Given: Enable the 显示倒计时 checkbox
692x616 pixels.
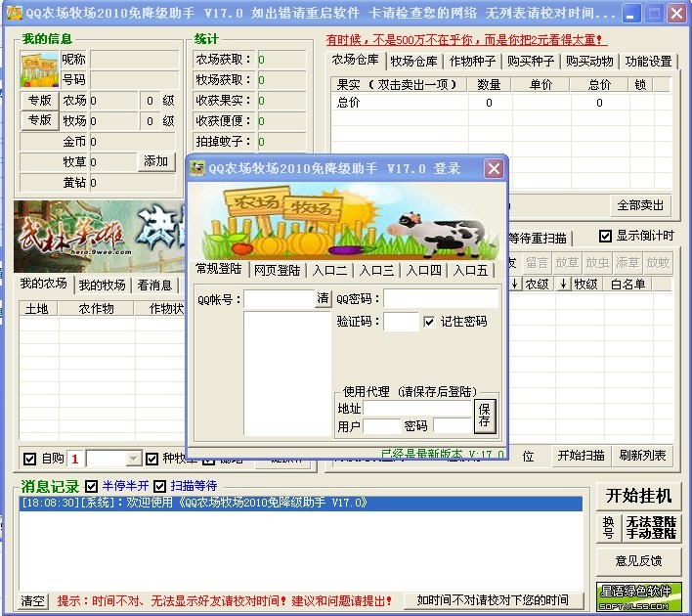Looking at the screenshot, I should coord(605,236).
